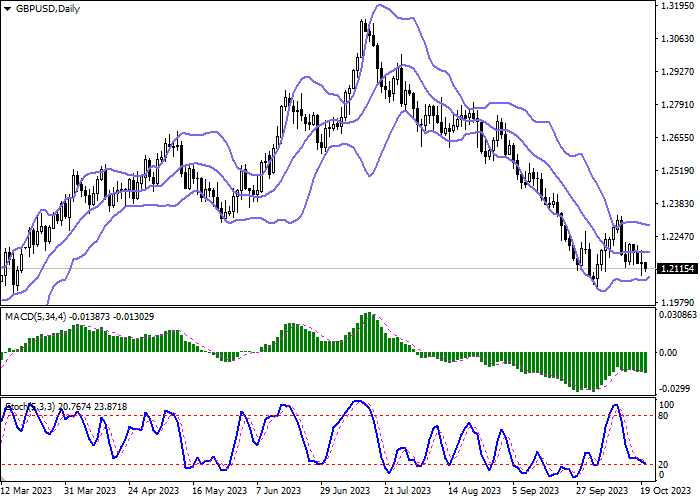Select the current price tag 1.21154
This screenshot has height=500, width=700.
coord(676,269)
